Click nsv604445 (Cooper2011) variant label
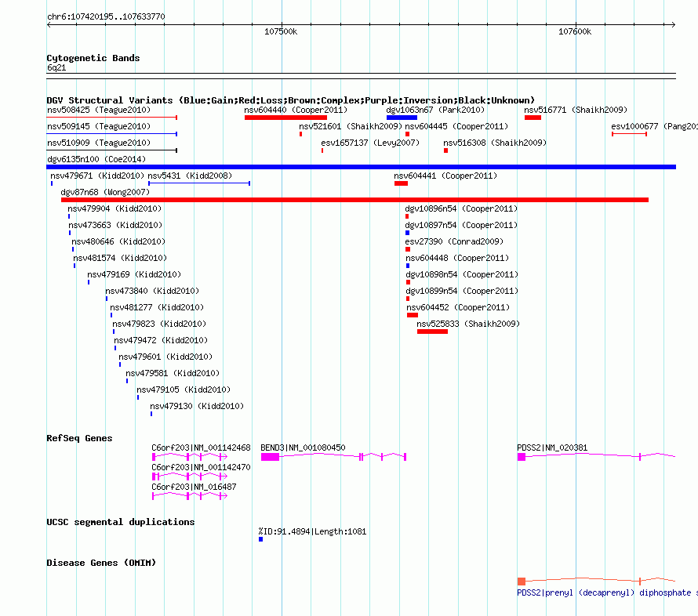 (456, 126)
